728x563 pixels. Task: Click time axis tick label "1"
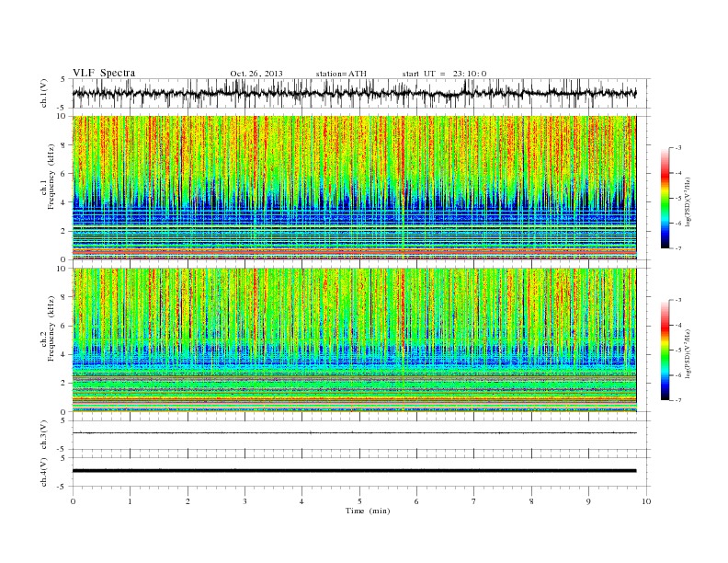click(x=130, y=501)
